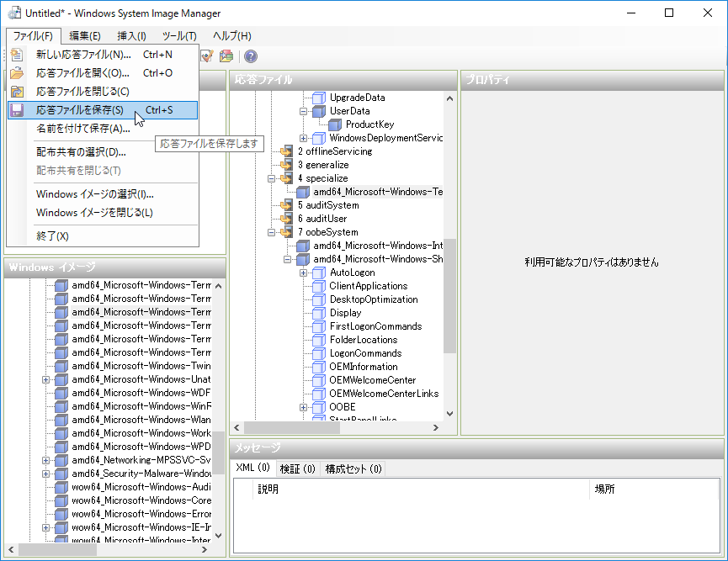
Task: Click the 6 auditUser pass icon
Action: tap(286, 219)
